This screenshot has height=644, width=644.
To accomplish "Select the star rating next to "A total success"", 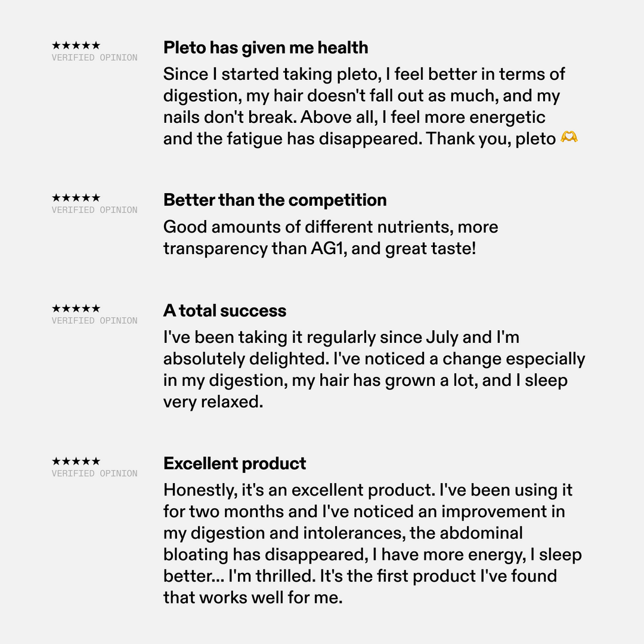I will point(76,309).
